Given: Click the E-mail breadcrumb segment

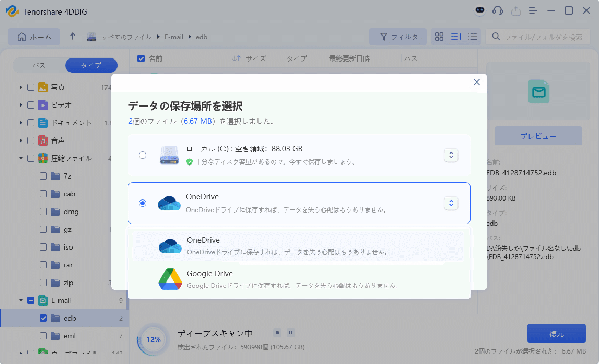Looking at the screenshot, I should point(174,37).
